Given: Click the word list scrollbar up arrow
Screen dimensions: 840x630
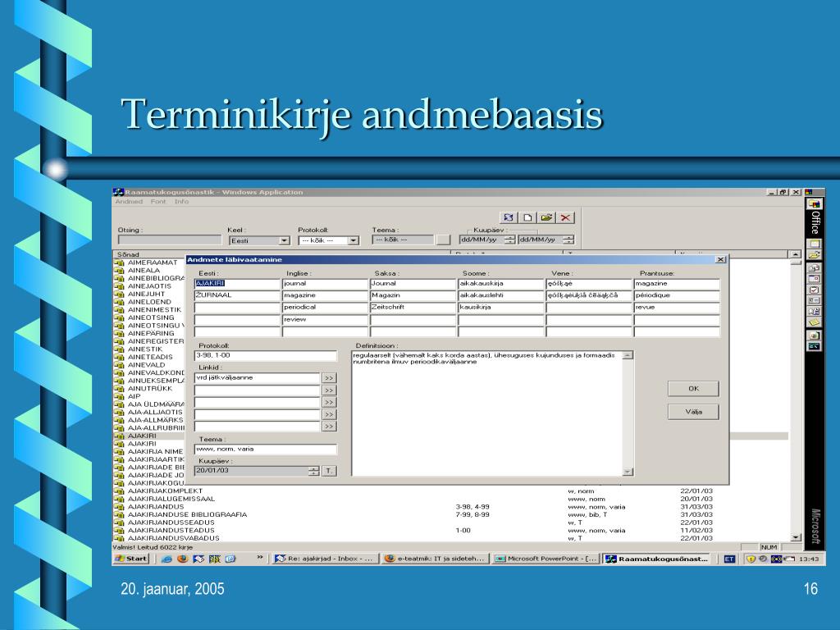Looking at the screenshot, I should pyautogui.click(x=796, y=254).
